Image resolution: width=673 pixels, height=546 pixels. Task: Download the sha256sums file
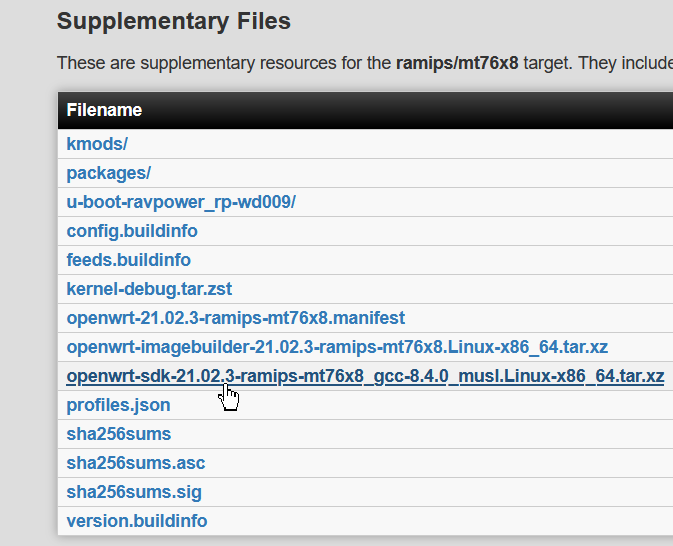pos(118,434)
